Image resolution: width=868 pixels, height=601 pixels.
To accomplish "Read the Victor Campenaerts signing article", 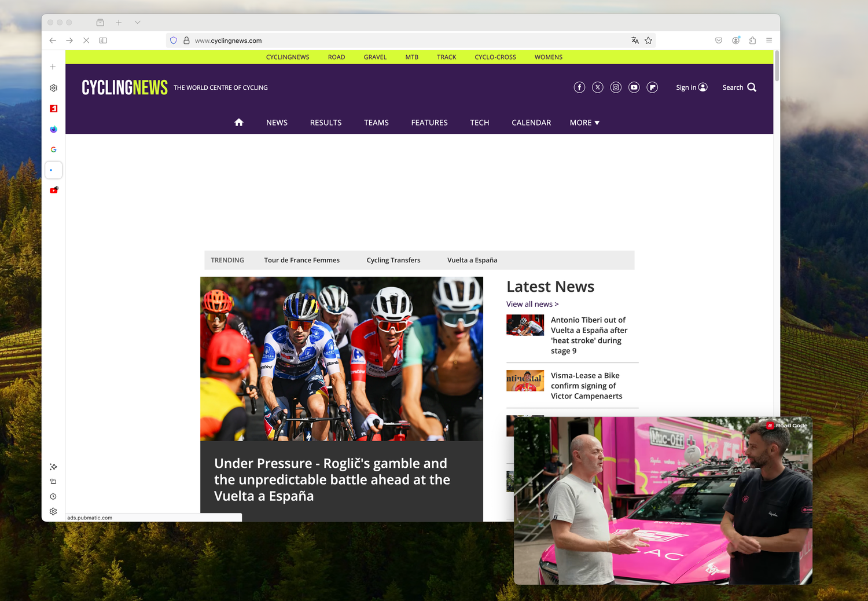I will (x=587, y=386).
